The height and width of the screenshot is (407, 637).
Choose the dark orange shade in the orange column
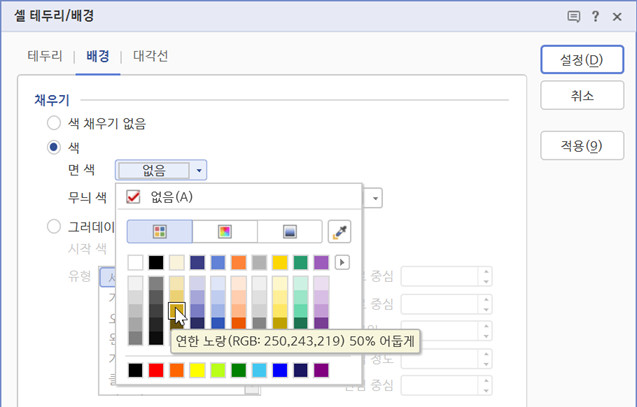(x=239, y=323)
